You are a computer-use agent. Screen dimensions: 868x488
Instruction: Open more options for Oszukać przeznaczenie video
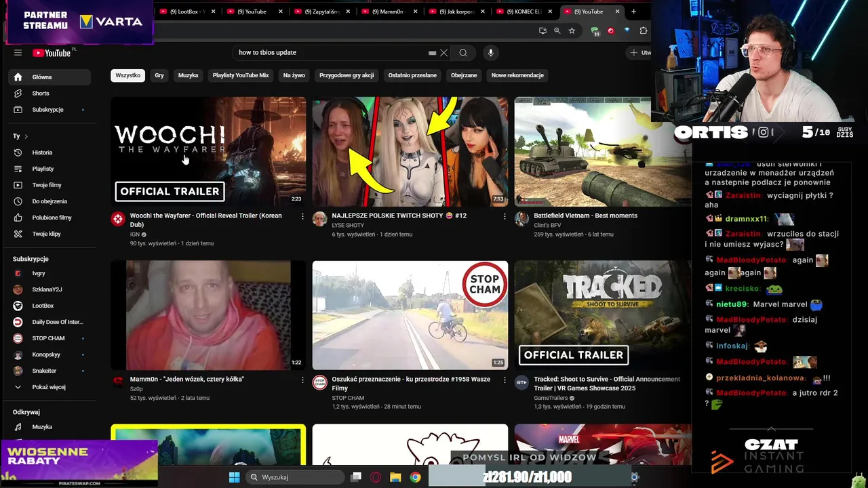504,380
